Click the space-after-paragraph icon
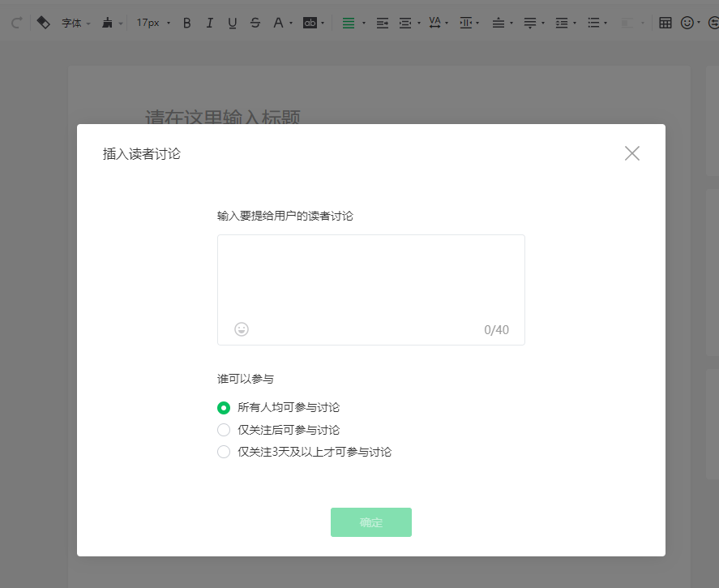Image resolution: width=719 pixels, height=588 pixels. 530,23
